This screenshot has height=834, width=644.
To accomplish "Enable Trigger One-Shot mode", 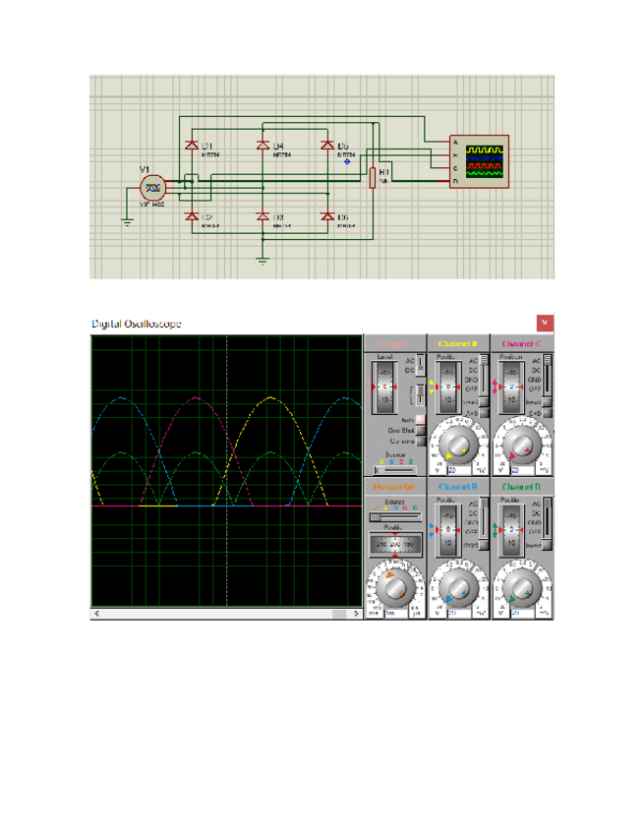I will coord(420,431).
